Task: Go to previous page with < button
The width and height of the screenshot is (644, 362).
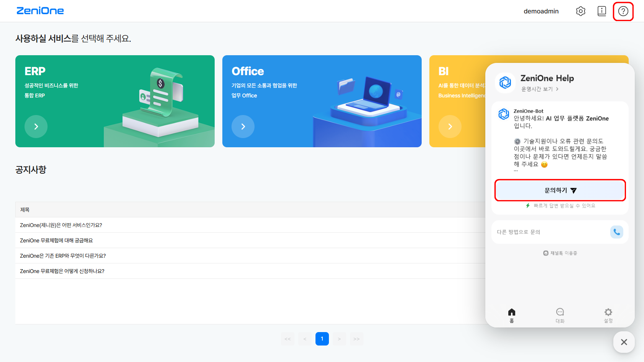Action: point(305,339)
